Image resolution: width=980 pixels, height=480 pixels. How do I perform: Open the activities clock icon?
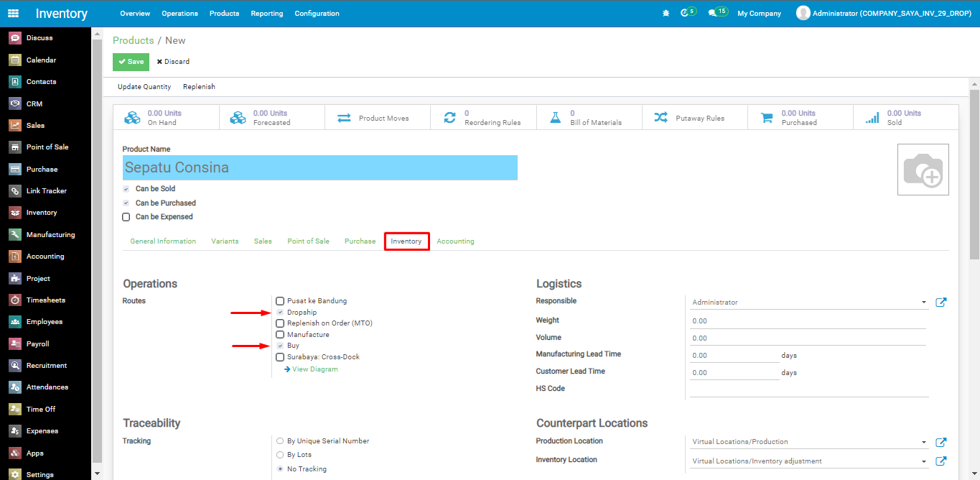pos(685,13)
